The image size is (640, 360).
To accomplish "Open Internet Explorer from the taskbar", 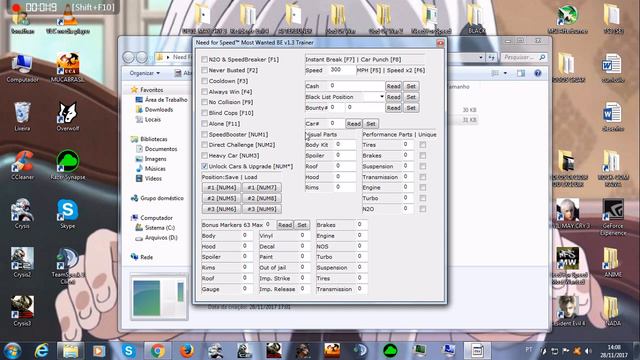I will 41,351.
